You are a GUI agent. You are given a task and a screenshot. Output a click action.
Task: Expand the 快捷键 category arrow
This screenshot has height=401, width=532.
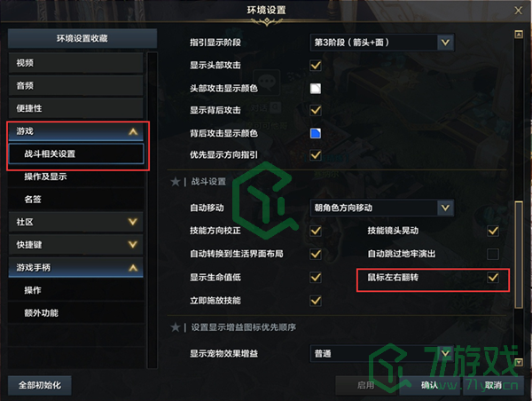(x=133, y=245)
